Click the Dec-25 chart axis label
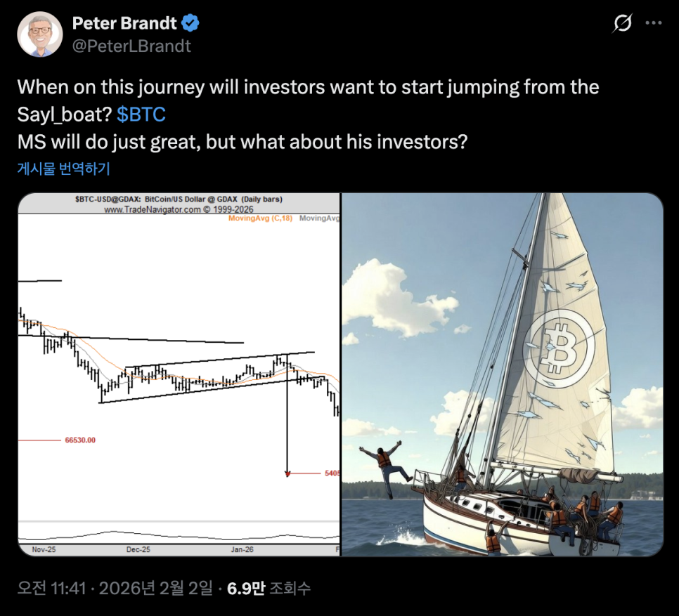 [x=138, y=549]
